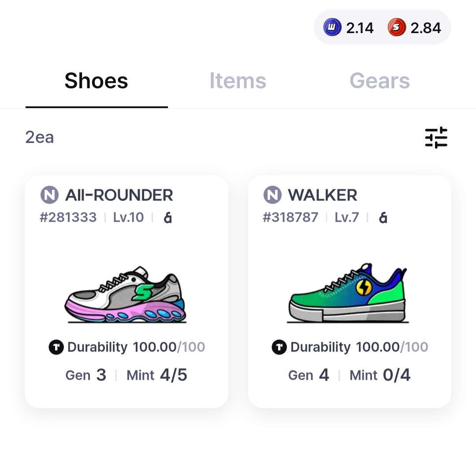Click Durability 100.00/100 on WALKER card
Viewport: 476px width, 461px height.
359,347
